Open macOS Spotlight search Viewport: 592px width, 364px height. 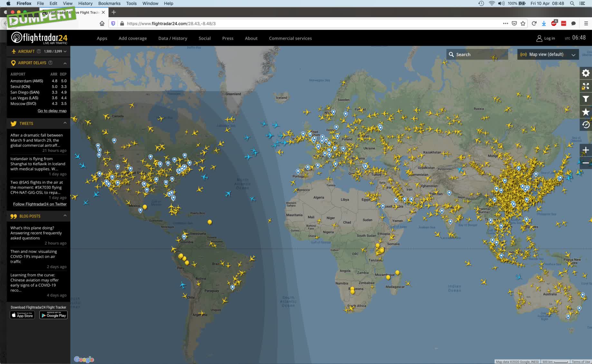572,4
